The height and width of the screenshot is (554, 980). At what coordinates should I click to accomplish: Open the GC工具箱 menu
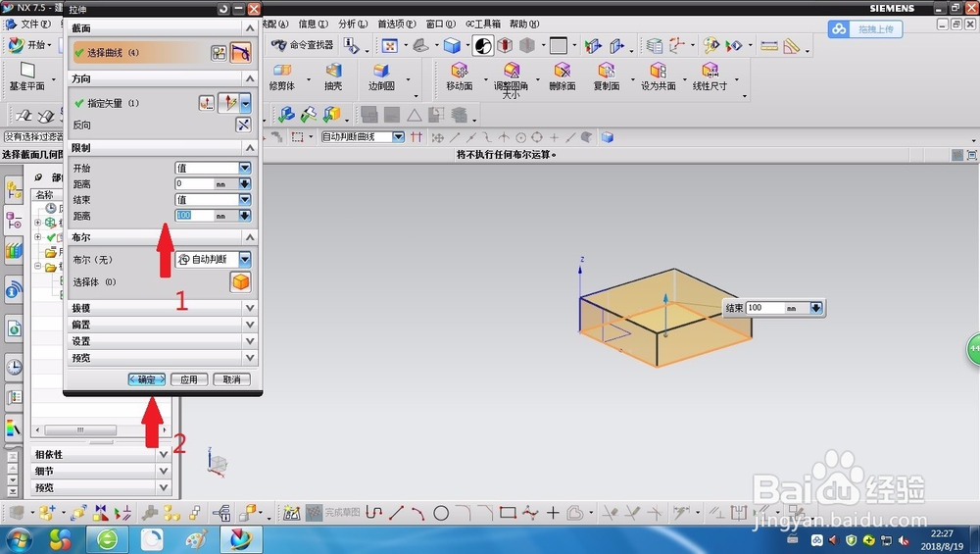coord(482,24)
